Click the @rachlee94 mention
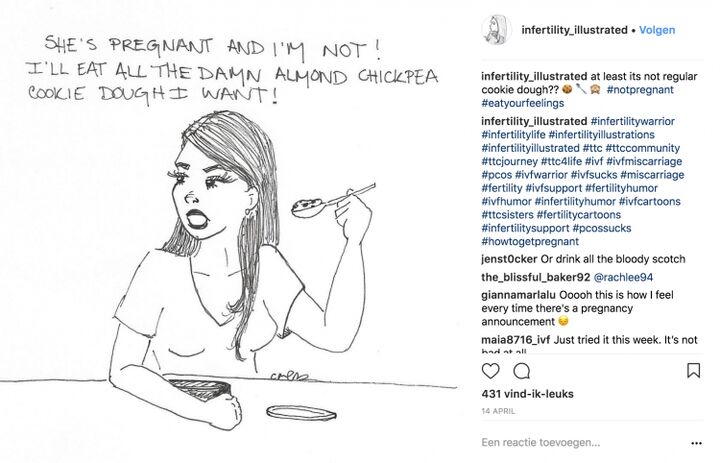This screenshot has height=463, width=720. tap(628, 277)
